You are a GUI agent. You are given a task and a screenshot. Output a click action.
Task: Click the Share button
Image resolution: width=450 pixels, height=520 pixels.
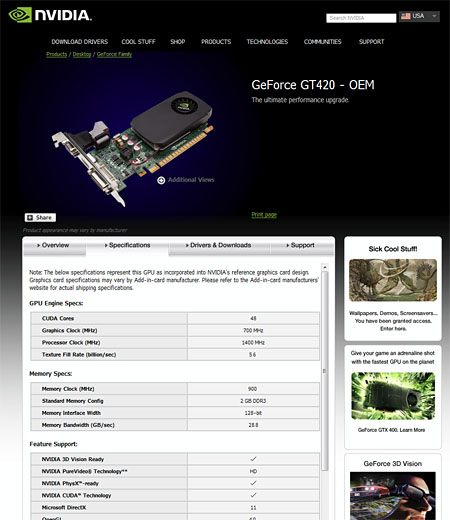(40, 218)
